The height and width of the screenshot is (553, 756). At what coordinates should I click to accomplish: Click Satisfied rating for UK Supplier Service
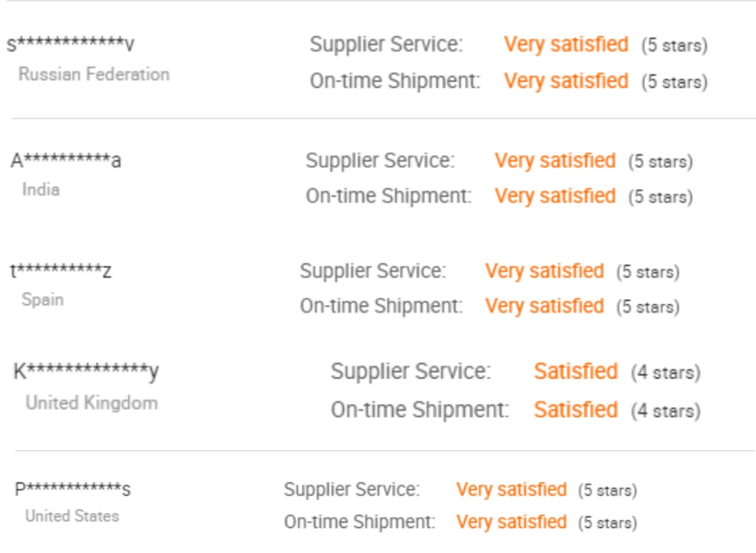[x=576, y=372]
